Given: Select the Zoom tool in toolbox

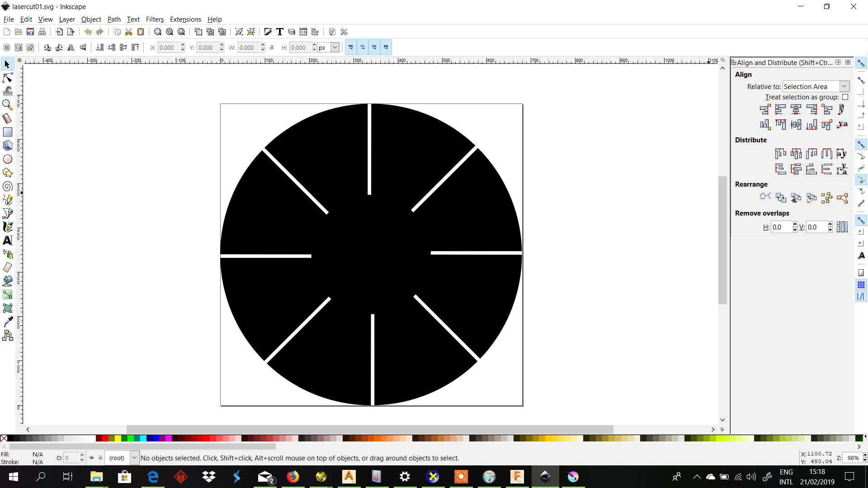Looking at the screenshot, I should tap(7, 105).
